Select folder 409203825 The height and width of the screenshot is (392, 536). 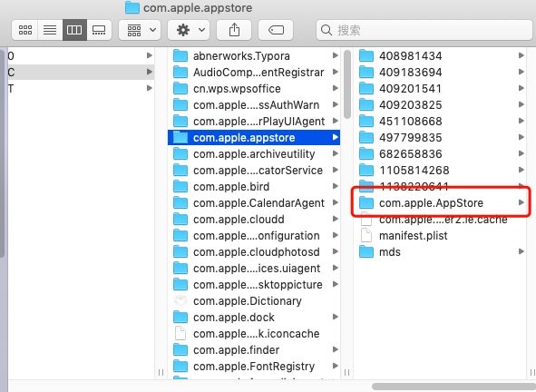441,105
